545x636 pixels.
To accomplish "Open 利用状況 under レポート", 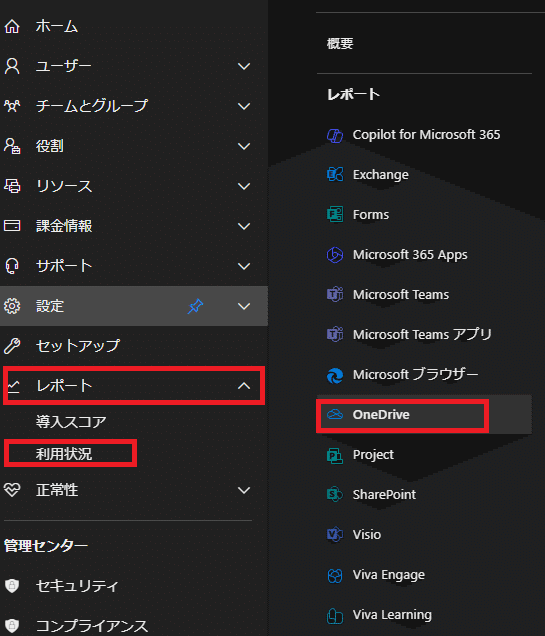I will click(x=64, y=454).
